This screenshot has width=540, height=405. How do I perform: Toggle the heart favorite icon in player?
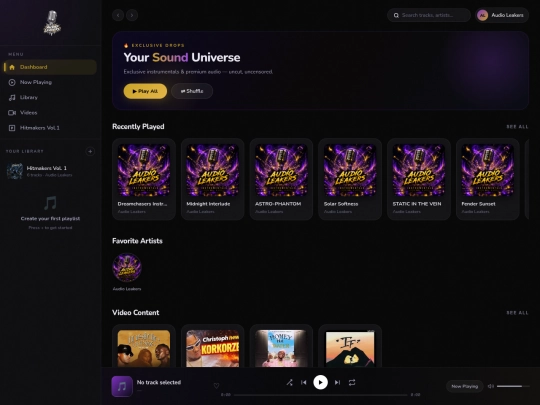(x=216, y=386)
